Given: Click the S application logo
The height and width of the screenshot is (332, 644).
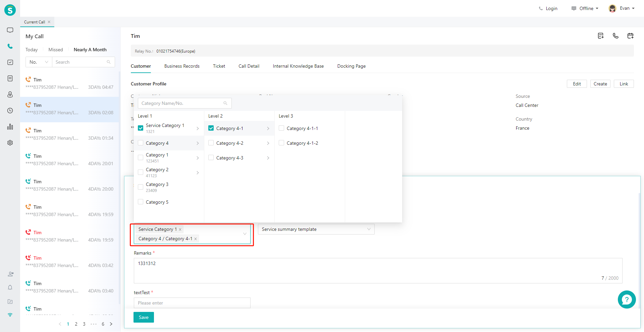Looking at the screenshot, I should tap(10, 10).
